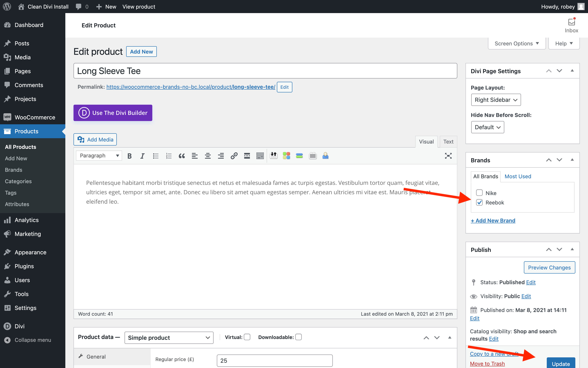Click the Update button
588x368 pixels.
point(561,363)
